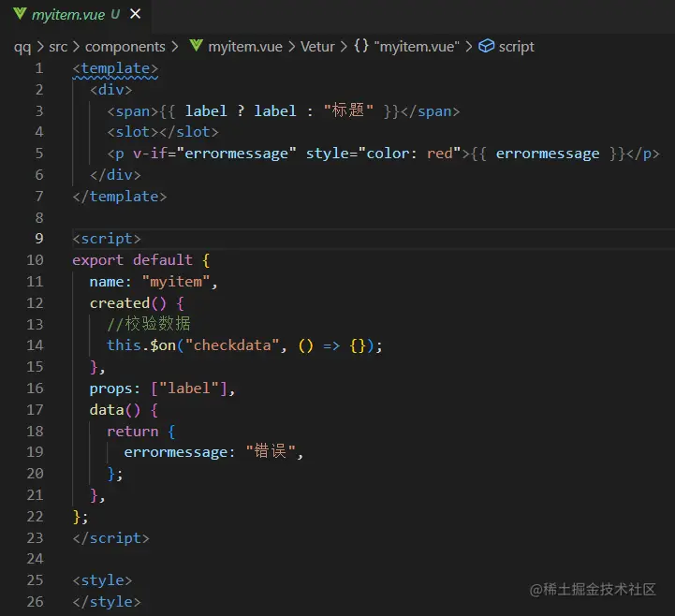Click the closing </style> tag on line 26
Image resolution: width=675 pixels, height=616 pixels.
107,602
